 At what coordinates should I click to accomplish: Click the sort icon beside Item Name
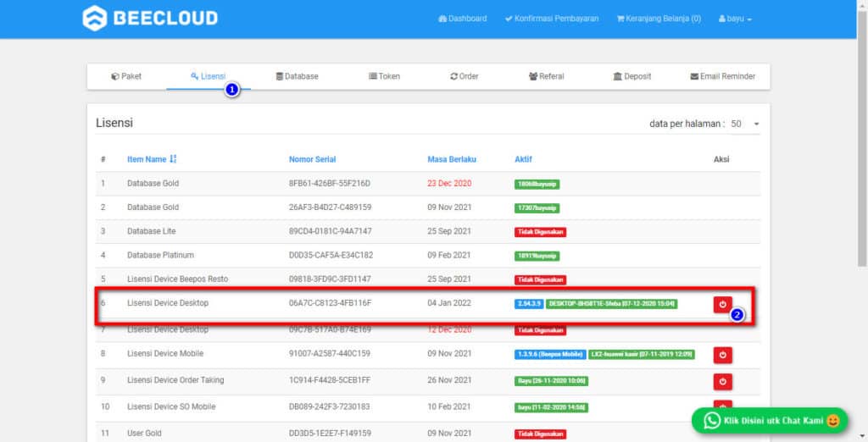(173, 159)
